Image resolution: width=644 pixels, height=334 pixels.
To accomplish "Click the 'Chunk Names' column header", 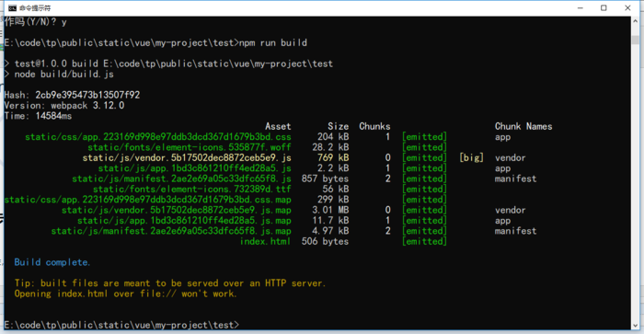I will pyautogui.click(x=523, y=126).
